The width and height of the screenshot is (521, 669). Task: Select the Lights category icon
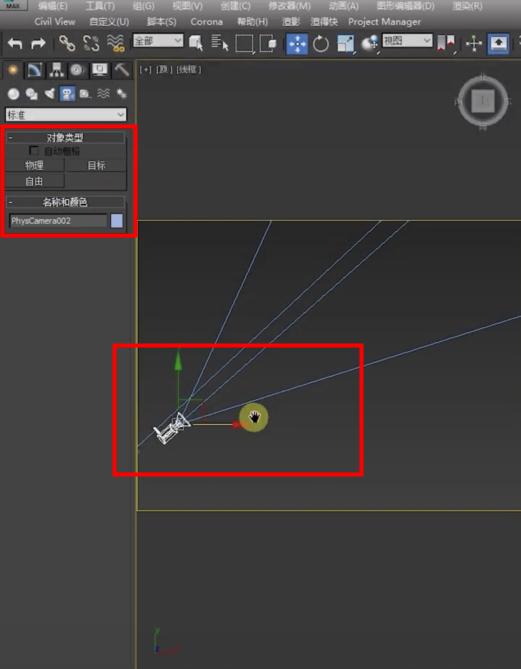[49, 94]
